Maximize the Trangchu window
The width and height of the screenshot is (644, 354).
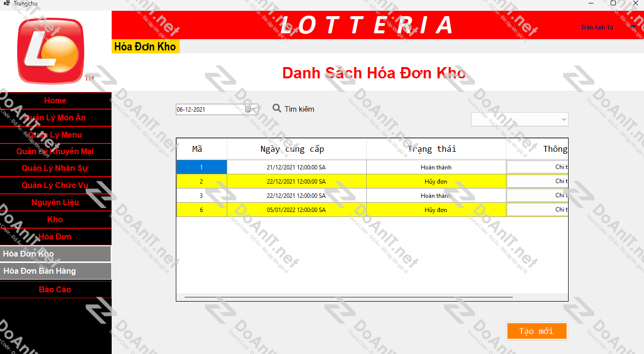coord(613,3)
